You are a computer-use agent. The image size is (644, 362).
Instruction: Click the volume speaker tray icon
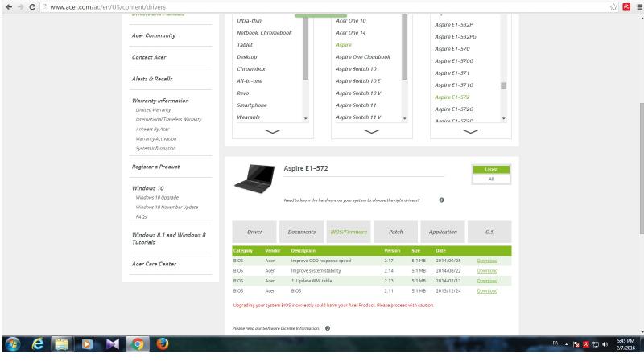coord(605,344)
